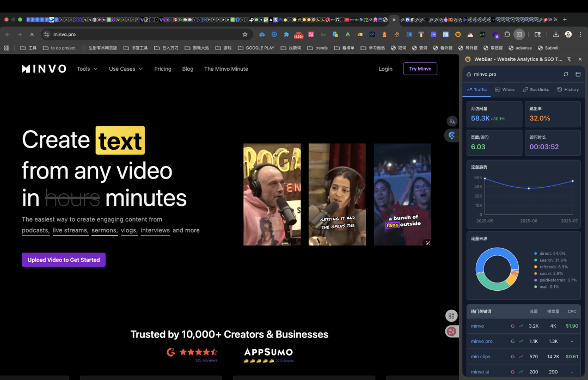This screenshot has width=588, height=380.
Task: Click the 'Submit' bookmark
Action: click(548, 48)
